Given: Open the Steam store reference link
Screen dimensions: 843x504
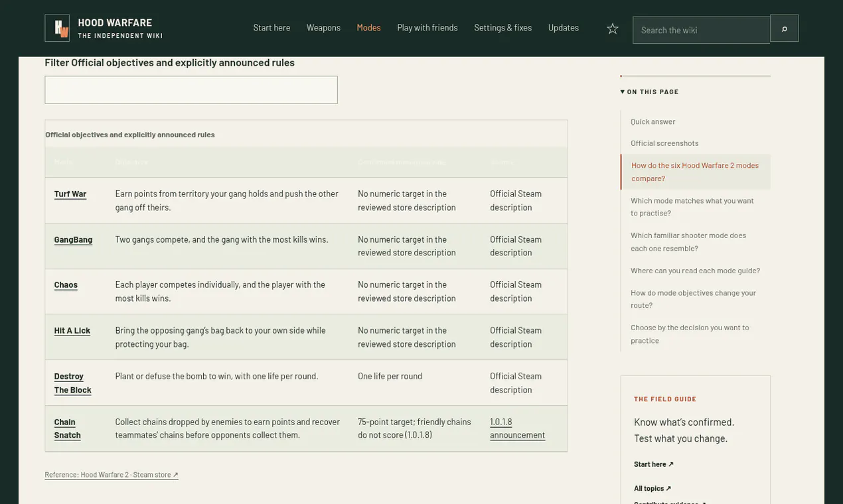Looking at the screenshot, I should 112,475.
